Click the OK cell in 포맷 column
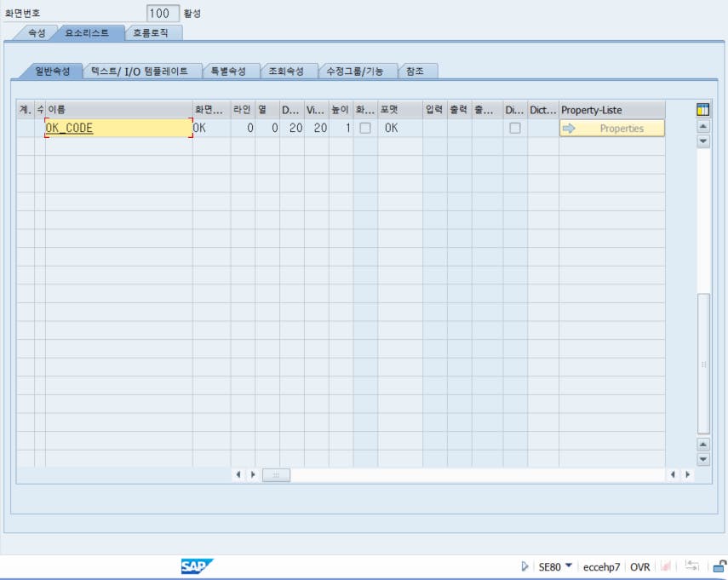Screen dimensions: 728x580 [400, 128]
